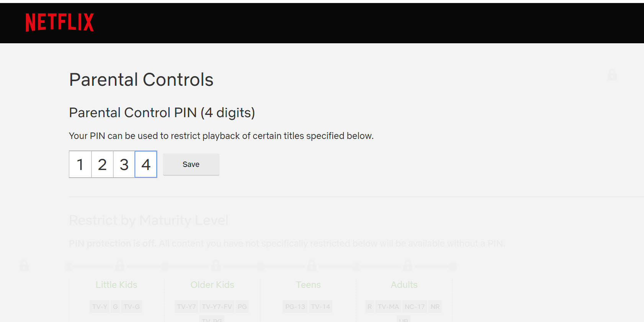Click the lock icon above Older Kids
The height and width of the screenshot is (322, 644).
(216, 266)
